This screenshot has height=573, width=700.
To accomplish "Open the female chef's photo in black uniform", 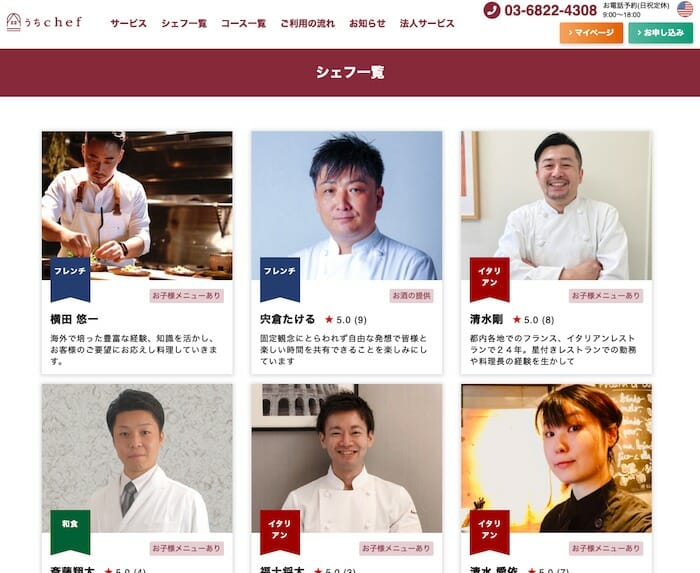I will (x=556, y=458).
